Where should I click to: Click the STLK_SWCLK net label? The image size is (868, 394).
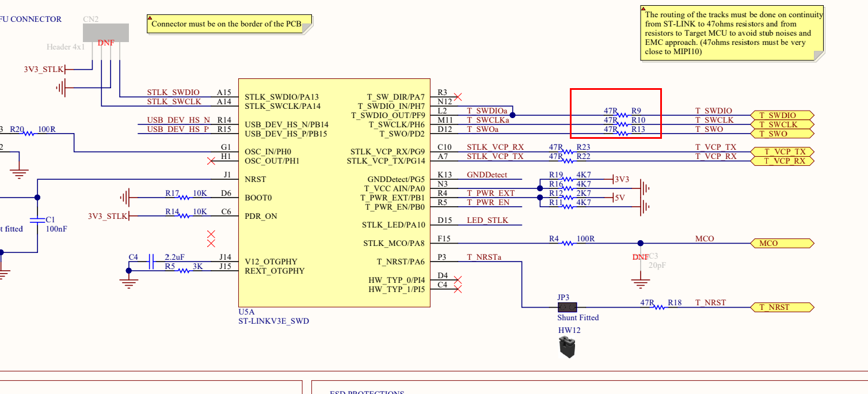click(174, 101)
